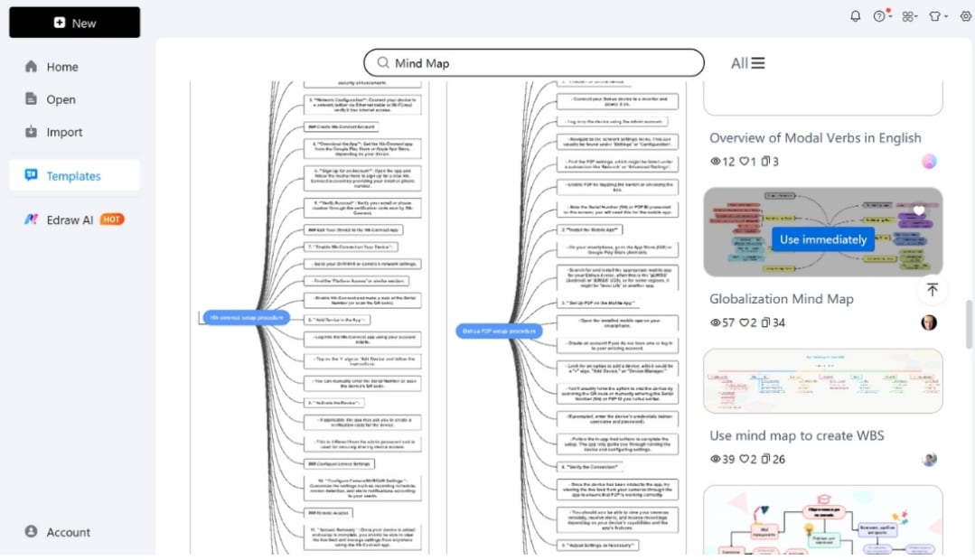
Task: Click the heart under WBS template
Action: coord(744,460)
